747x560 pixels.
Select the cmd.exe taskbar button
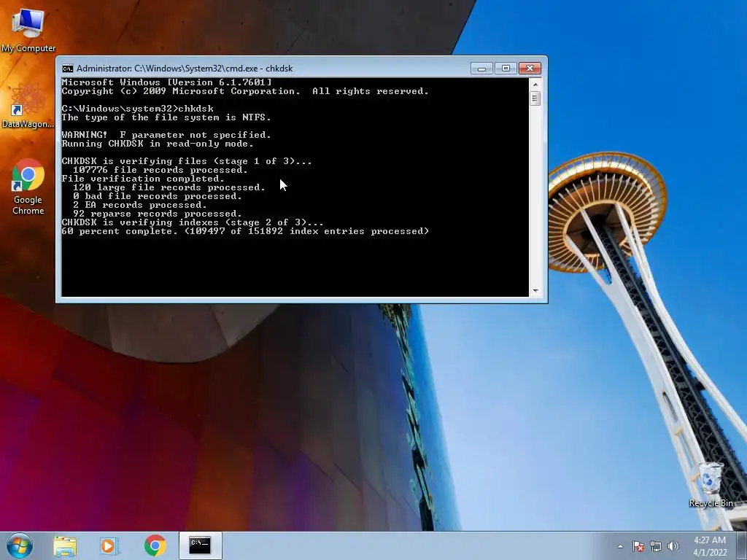click(x=200, y=545)
